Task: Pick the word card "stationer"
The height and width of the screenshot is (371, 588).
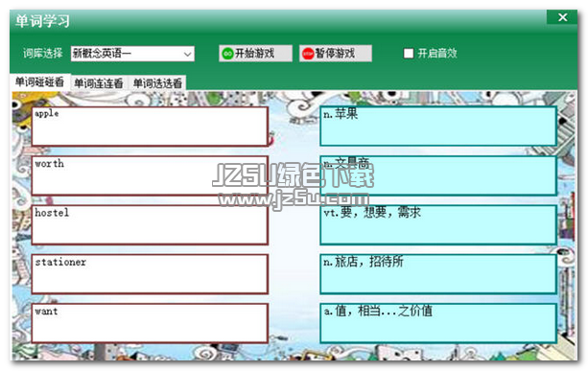Action: click(150, 274)
